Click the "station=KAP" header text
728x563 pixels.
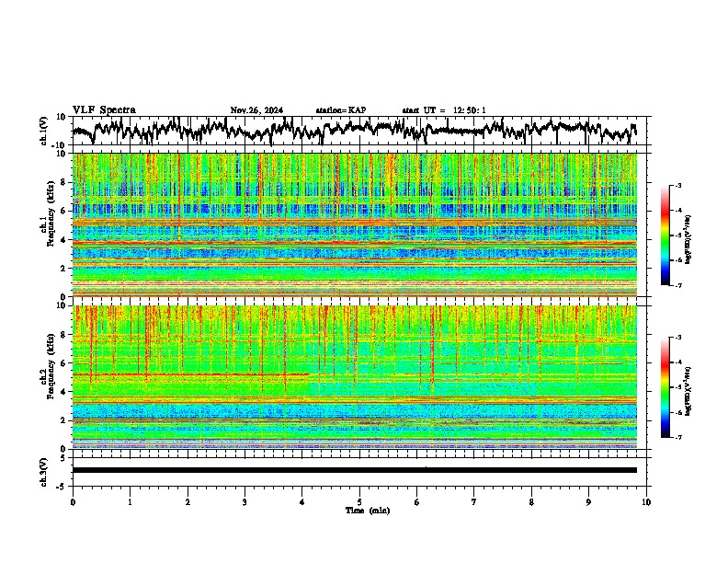click(x=341, y=110)
